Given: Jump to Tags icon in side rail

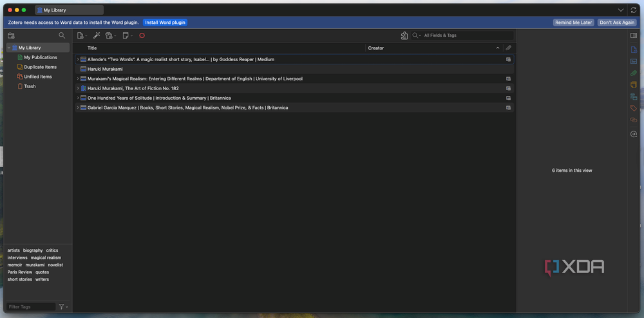Looking at the screenshot, I should click(x=633, y=108).
